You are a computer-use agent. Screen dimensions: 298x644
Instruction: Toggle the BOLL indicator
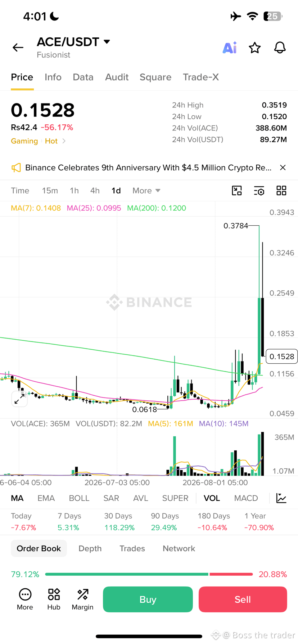[79, 498]
